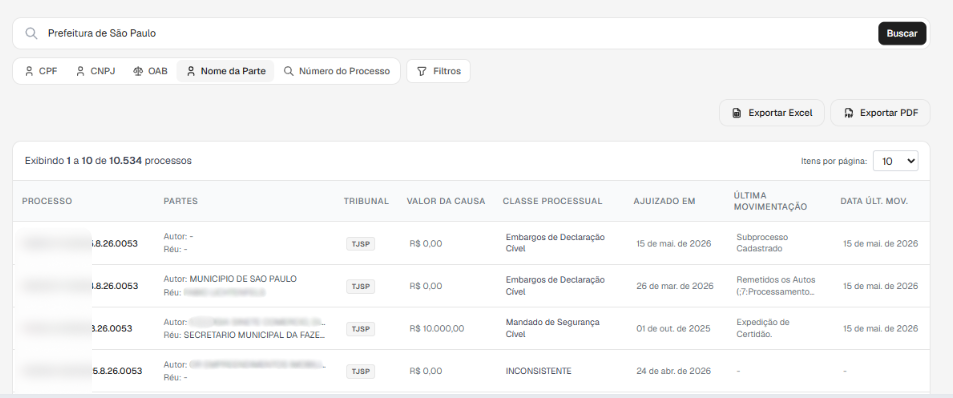This screenshot has height=398, width=953.
Task: Click the person icon beside Nome da Parte
Action: 191,71
